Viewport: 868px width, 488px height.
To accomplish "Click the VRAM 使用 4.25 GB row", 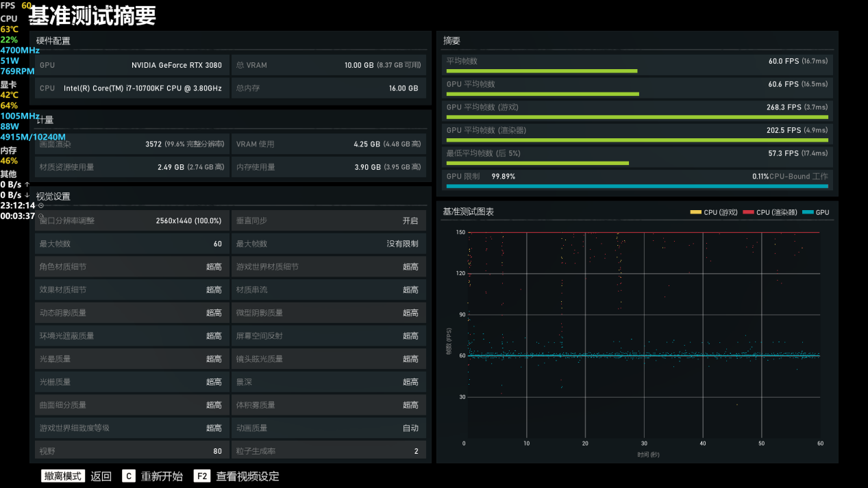I will [x=329, y=144].
